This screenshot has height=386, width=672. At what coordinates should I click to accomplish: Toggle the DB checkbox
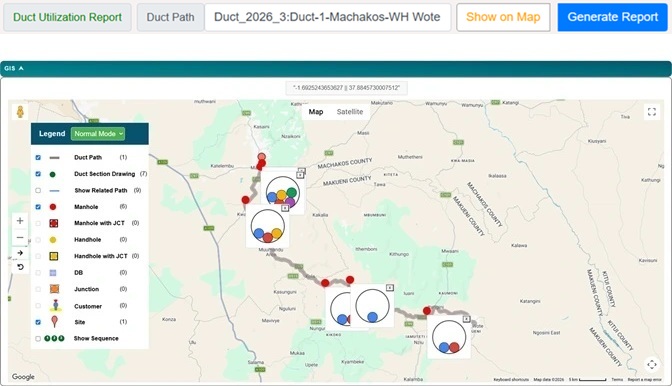pyautogui.click(x=38, y=273)
